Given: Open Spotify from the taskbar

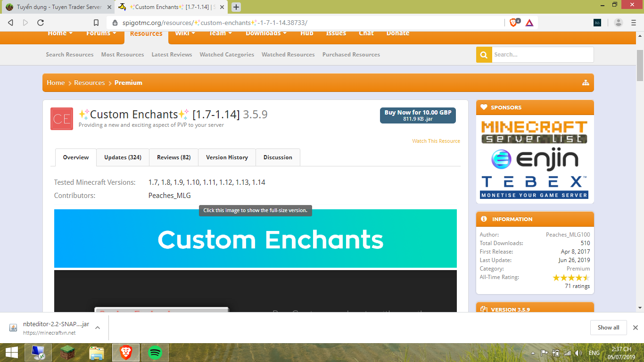Looking at the screenshot, I should coord(155,353).
